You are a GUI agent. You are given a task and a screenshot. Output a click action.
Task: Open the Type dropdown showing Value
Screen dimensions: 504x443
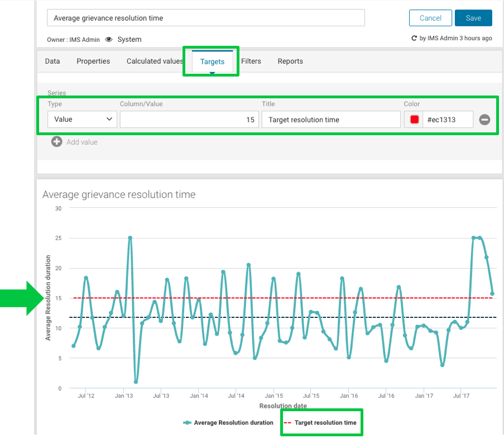click(x=82, y=119)
